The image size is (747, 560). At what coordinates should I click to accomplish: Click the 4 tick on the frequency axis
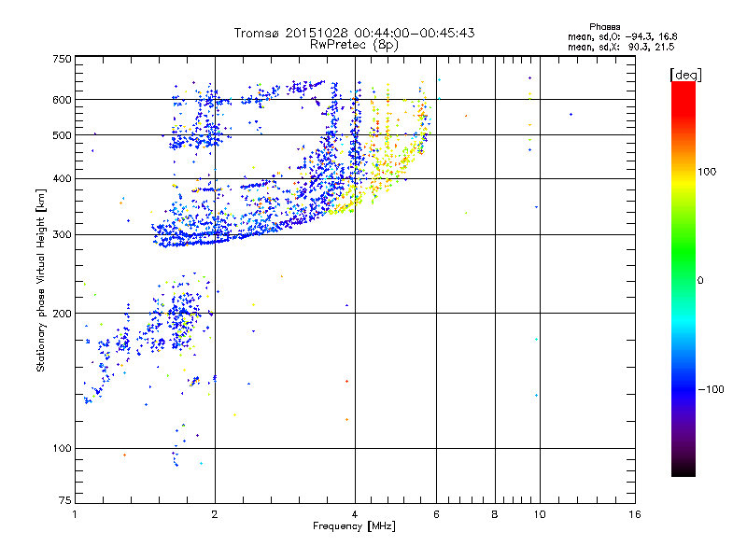click(355, 514)
